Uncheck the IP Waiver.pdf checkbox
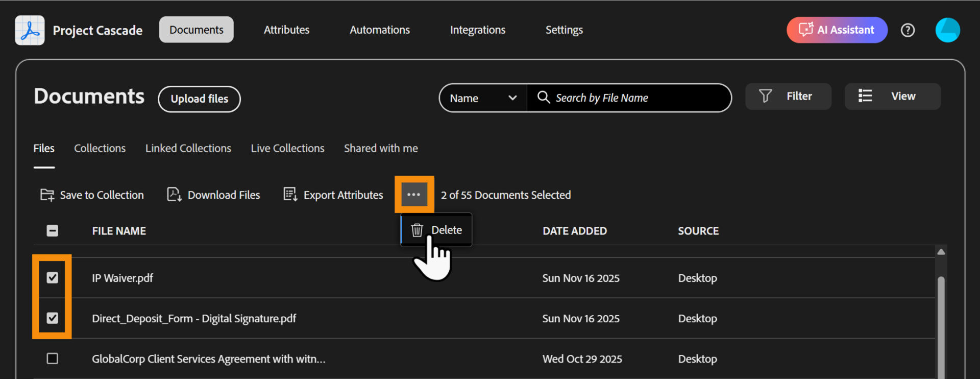Image resolution: width=980 pixels, height=379 pixels. [52, 277]
